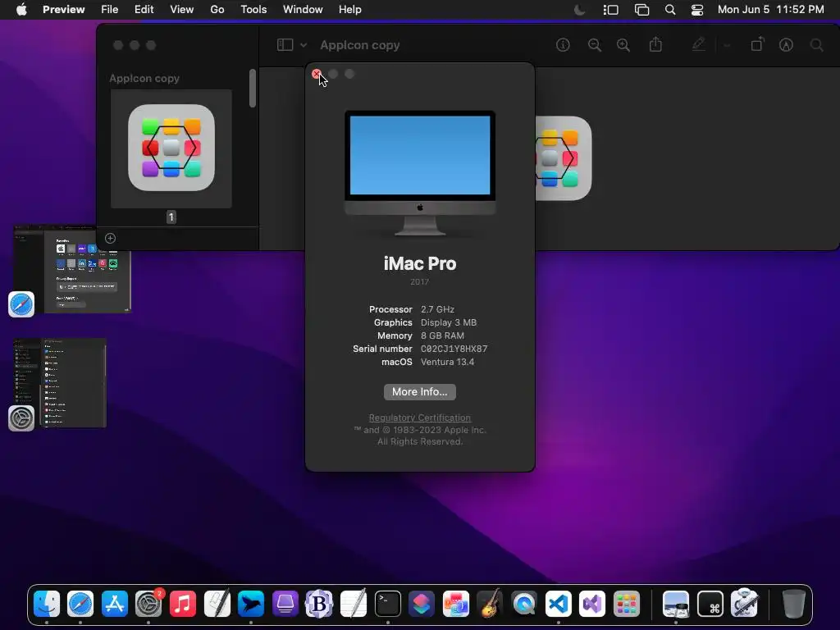Show Markup toolbar via pen-tip circle icon
The image size is (840, 630).
tap(786, 45)
